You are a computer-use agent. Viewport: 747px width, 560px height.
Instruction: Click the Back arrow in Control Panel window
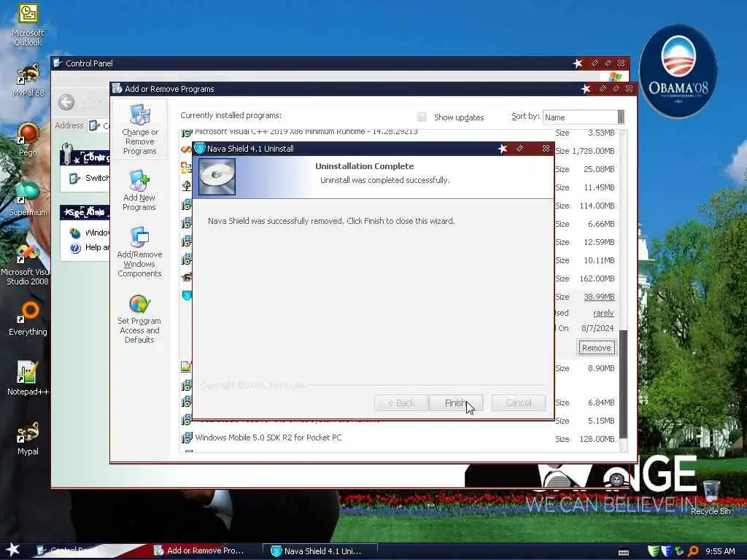66,102
